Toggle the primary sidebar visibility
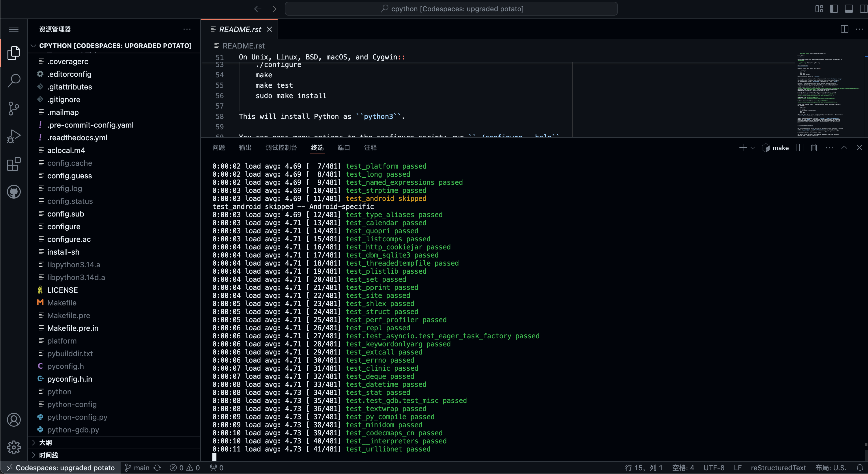The height and width of the screenshot is (474, 868). (x=834, y=9)
